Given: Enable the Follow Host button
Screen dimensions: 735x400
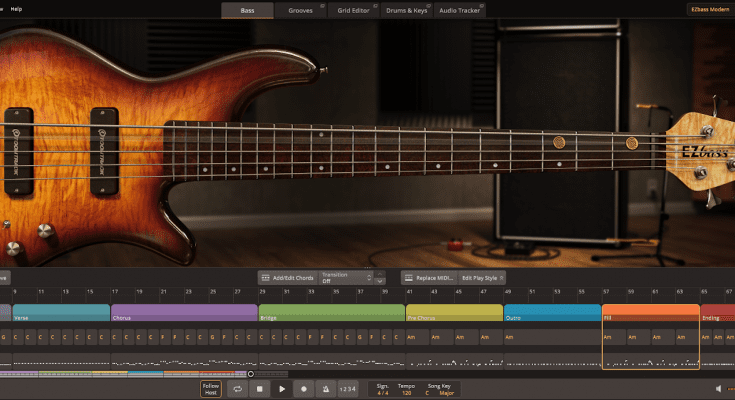Looking at the screenshot, I should 211,388.
